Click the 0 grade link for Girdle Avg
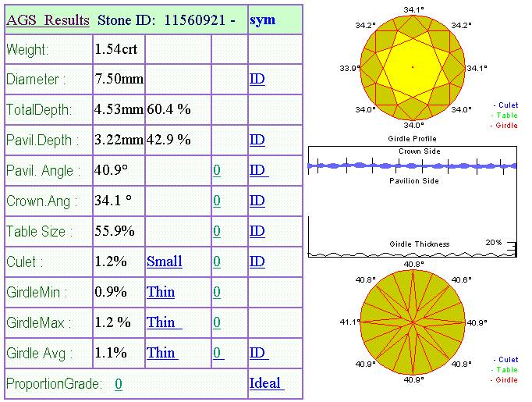The height and width of the screenshot is (402, 532). [x=218, y=353]
